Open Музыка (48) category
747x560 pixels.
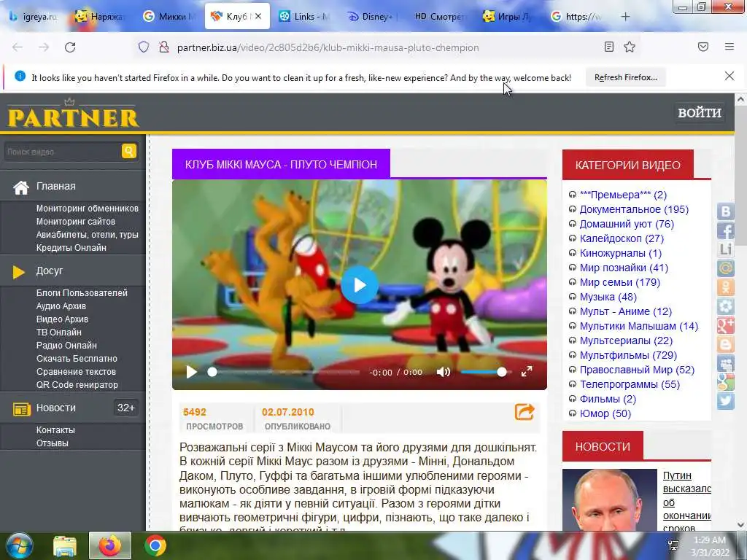pyautogui.click(x=608, y=297)
